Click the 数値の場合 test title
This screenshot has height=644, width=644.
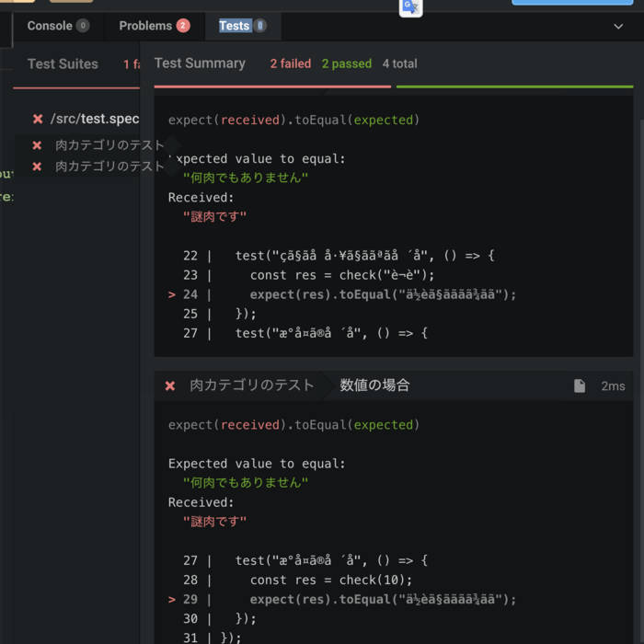click(x=374, y=385)
